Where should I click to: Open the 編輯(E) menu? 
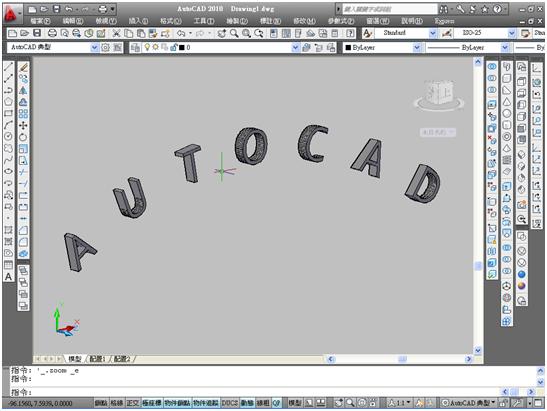click(x=73, y=21)
